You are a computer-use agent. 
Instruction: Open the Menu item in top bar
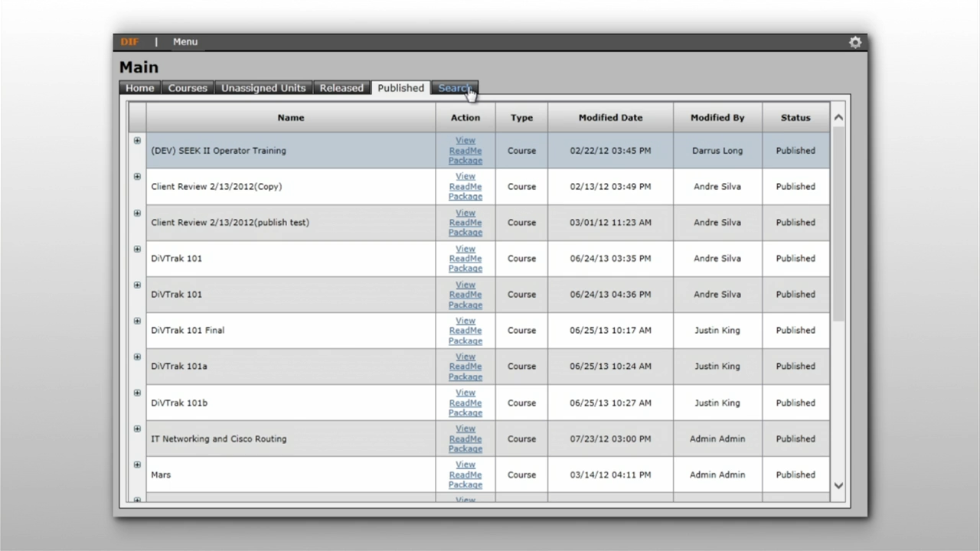[185, 42]
